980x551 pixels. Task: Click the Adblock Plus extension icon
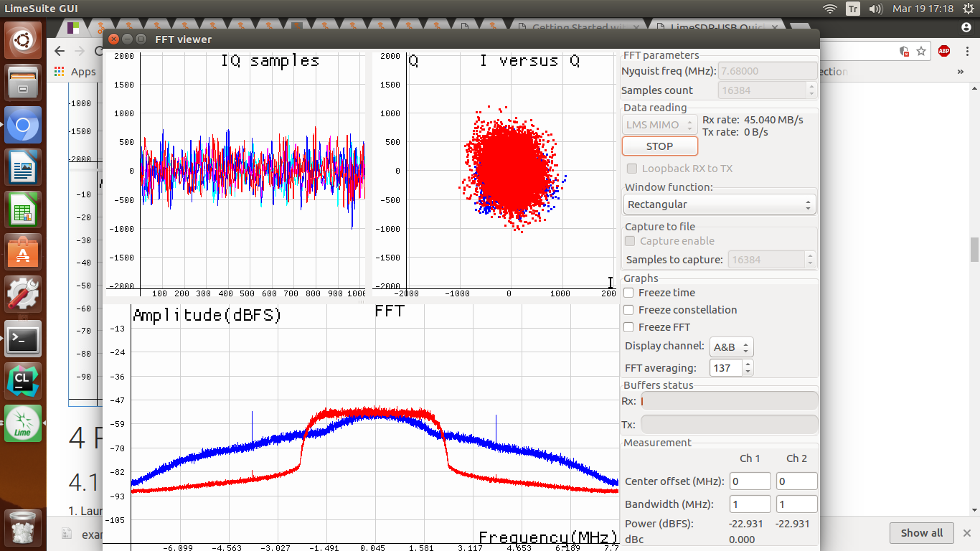tap(944, 51)
